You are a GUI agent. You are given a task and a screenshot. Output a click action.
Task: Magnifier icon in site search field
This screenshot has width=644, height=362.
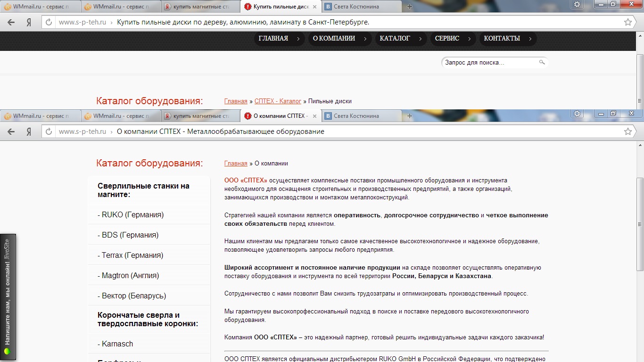point(542,62)
